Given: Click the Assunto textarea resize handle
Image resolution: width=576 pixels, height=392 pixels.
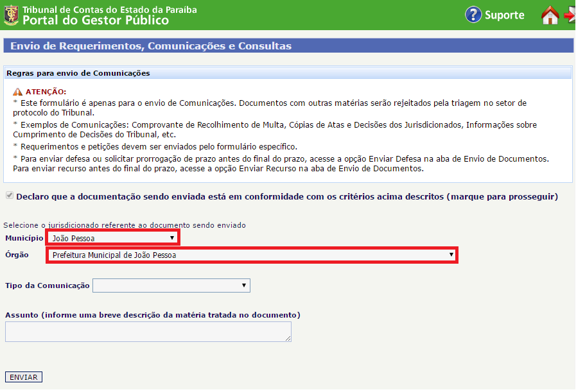Looking at the screenshot, I should coord(288,338).
